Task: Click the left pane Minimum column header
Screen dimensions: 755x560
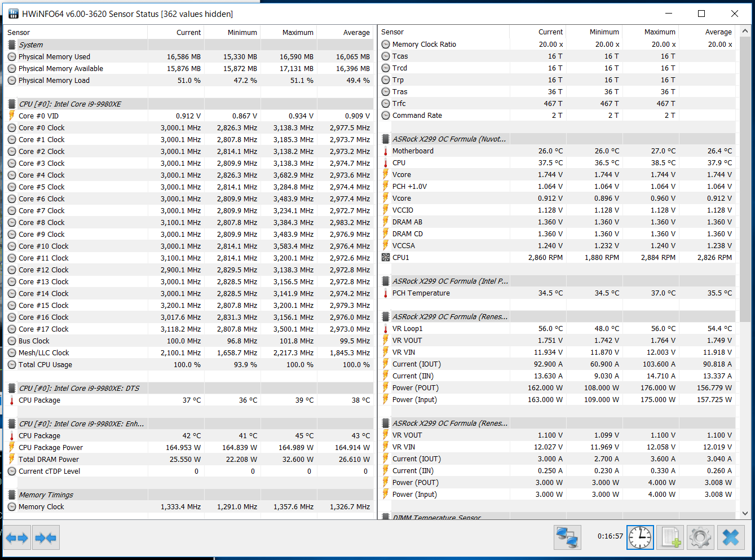Action: coord(232,32)
